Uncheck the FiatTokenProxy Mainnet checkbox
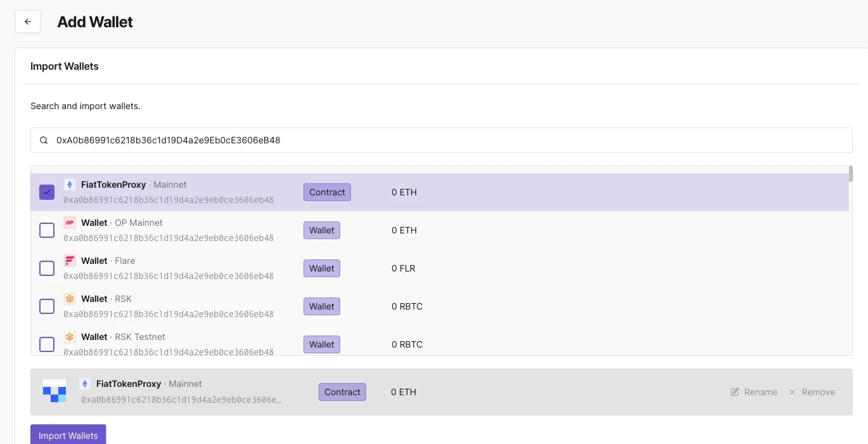The width and height of the screenshot is (868, 444). [47, 192]
